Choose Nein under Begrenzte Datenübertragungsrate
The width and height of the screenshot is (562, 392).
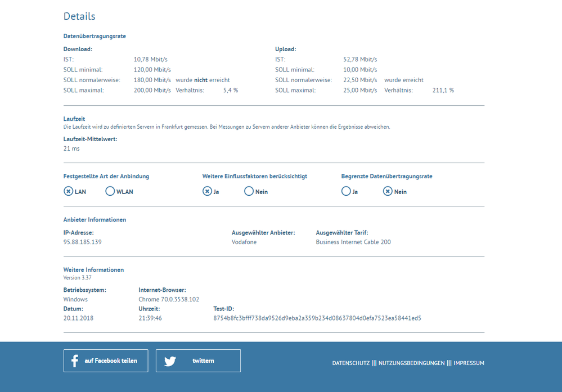(388, 191)
